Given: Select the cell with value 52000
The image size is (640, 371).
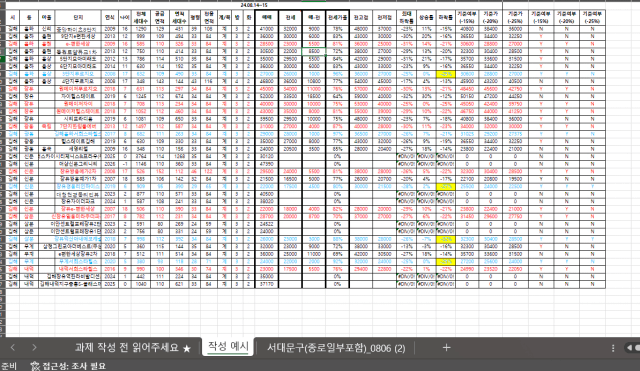Looking at the screenshot, I should click(267, 96).
